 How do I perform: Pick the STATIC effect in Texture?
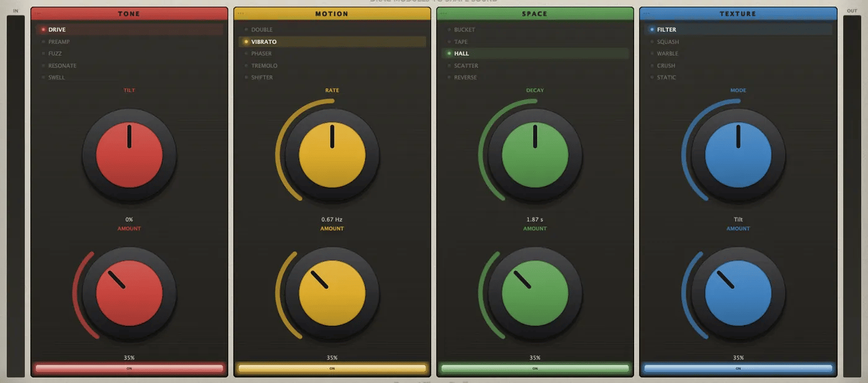tap(738, 77)
